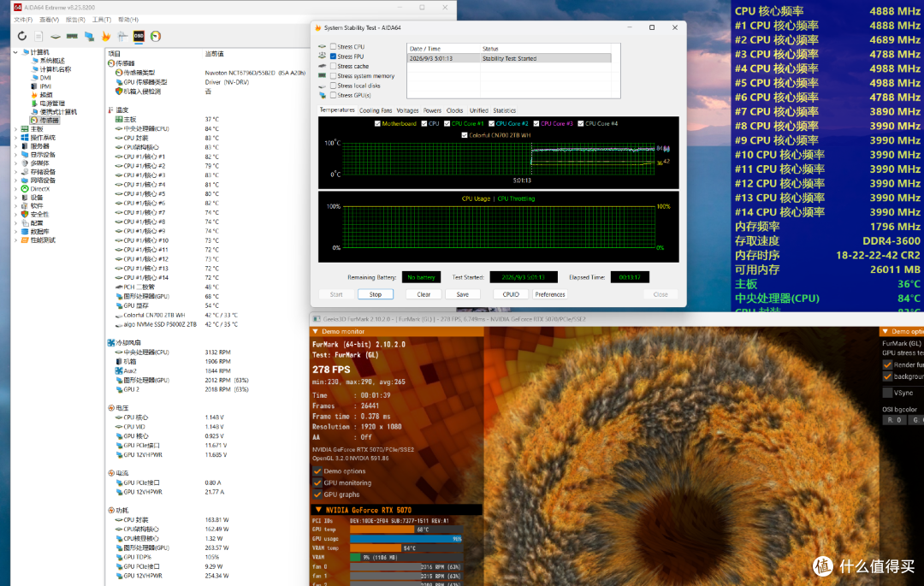Screen dimensions: 924x586
Task: Expand the 服务器 tree node arrow
Action: [15, 146]
